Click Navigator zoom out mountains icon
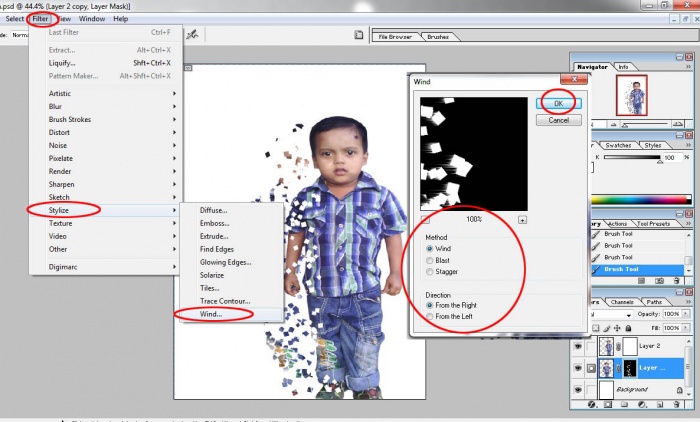The width and height of the screenshot is (700, 422). coord(614,125)
